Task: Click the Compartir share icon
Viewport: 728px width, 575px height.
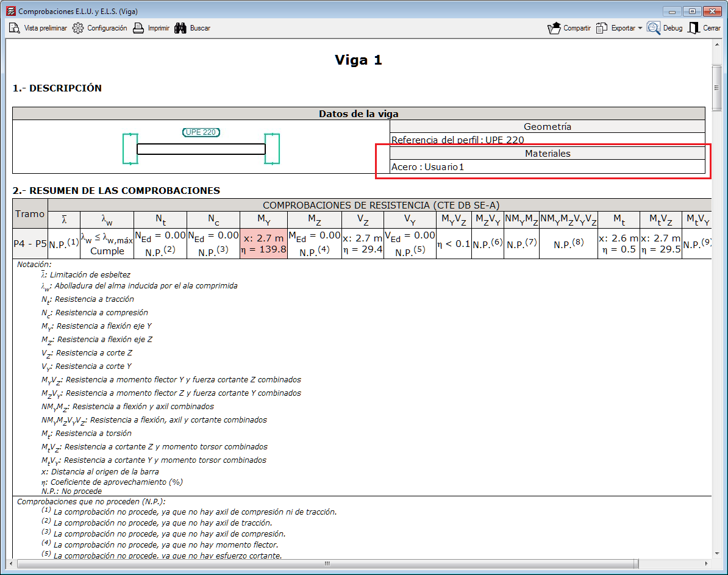Action: (x=554, y=28)
